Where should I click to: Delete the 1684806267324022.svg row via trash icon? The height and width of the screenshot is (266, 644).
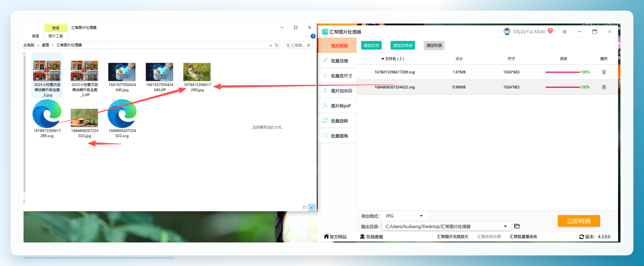pos(604,87)
